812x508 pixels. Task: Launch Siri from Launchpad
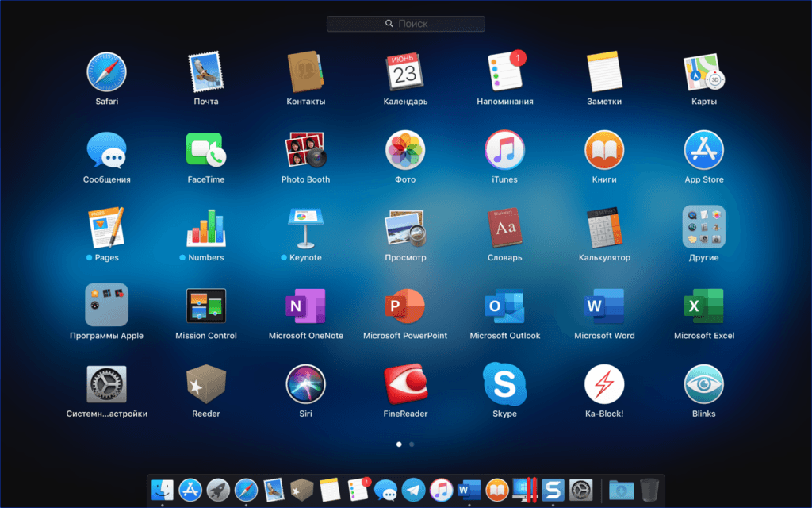click(305, 384)
